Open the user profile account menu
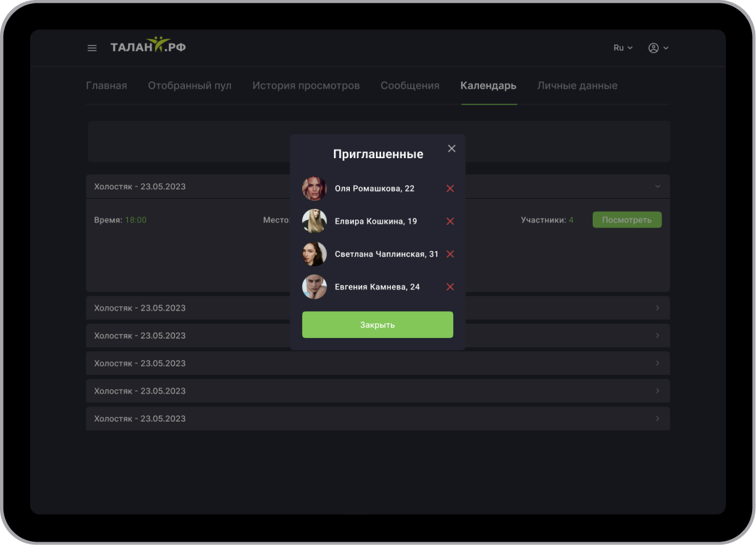This screenshot has width=756, height=545. click(x=658, y=48)
